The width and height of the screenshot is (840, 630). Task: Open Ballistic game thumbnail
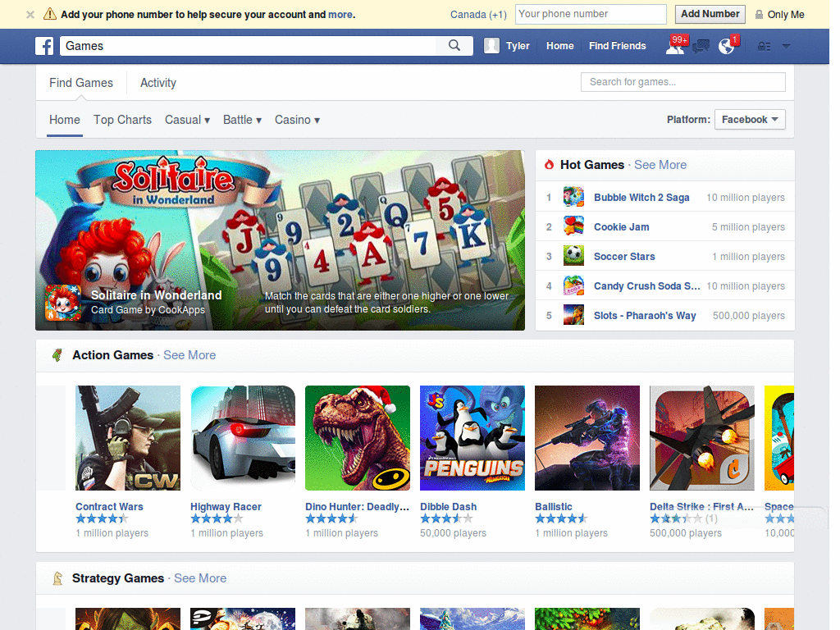[x=587, y=438]
